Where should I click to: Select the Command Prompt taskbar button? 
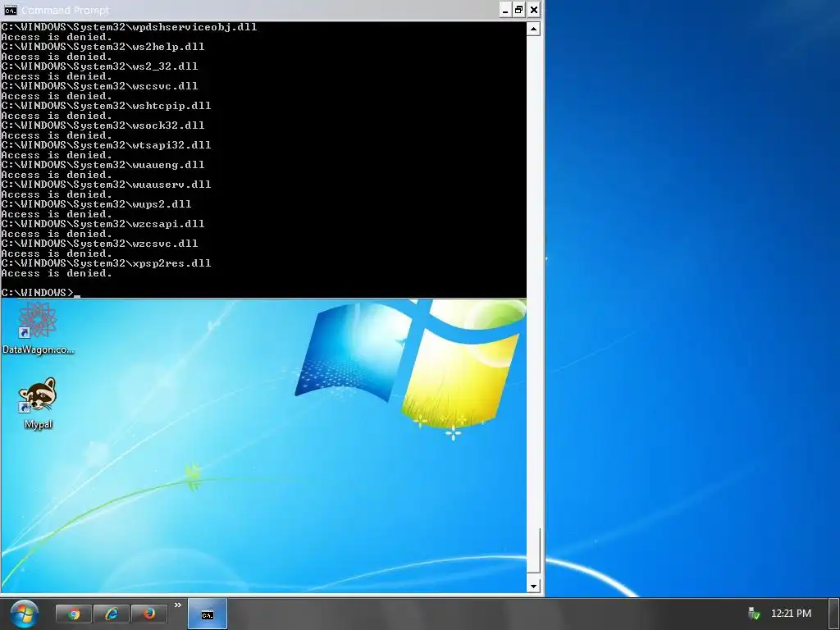[208, 614]
